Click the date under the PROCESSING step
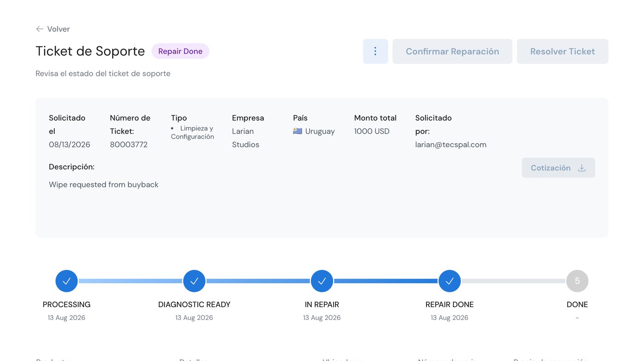This screenshot has width=644, height=361. [67, 318]
